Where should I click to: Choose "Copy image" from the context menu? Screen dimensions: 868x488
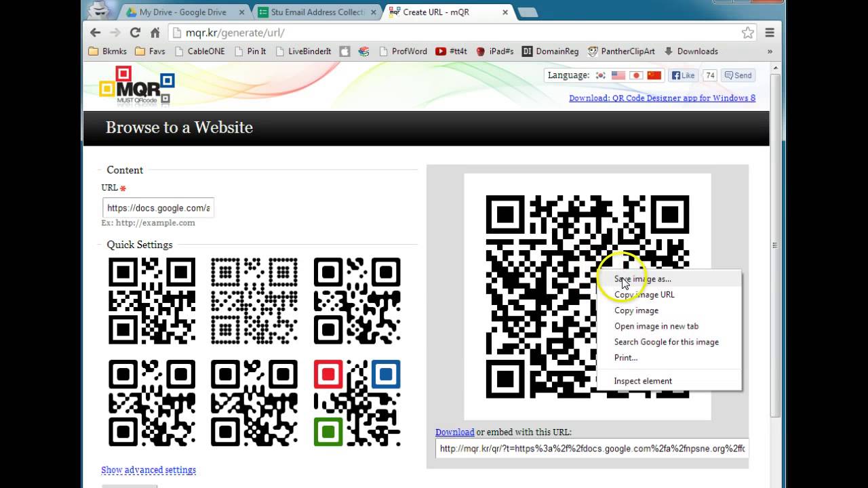tap(669, 310)
